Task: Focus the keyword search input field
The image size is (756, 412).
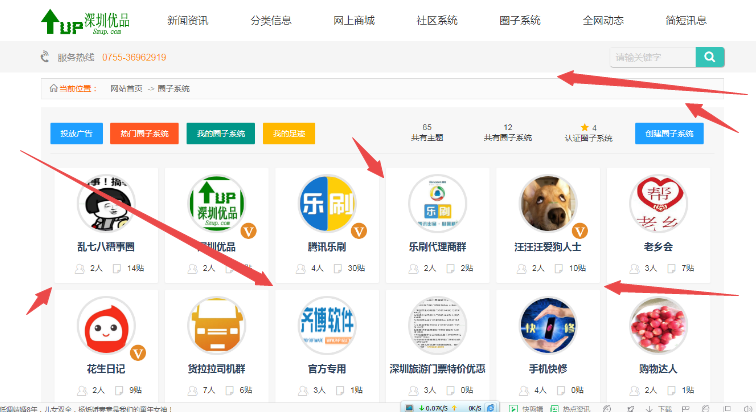Action: point(652,58)
